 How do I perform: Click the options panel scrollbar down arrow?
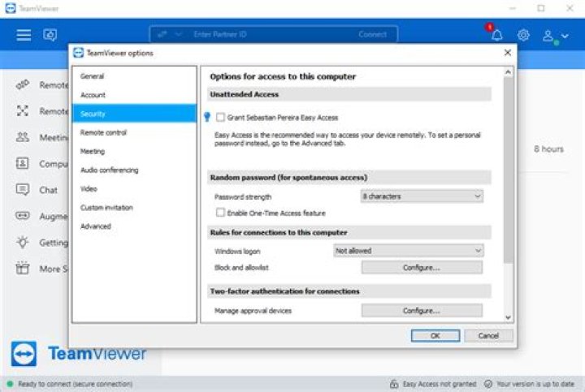point(508,317)
